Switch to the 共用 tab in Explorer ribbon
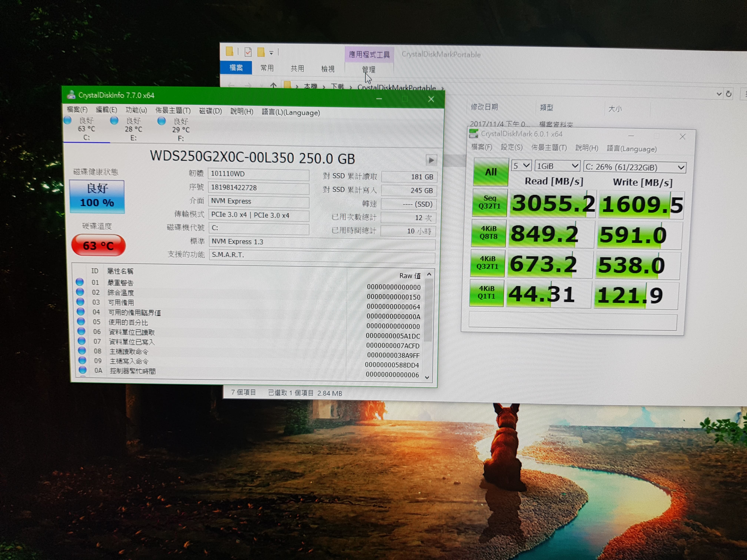 298,69
